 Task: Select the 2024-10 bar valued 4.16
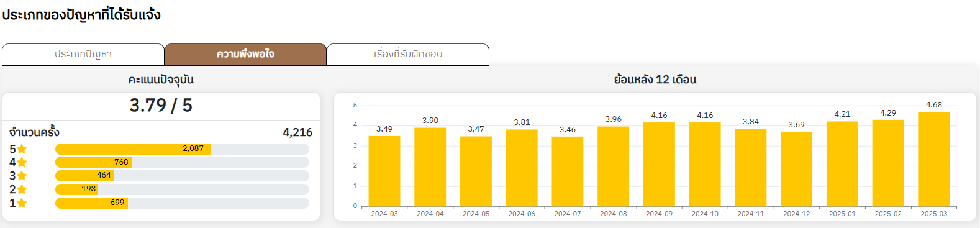pyautogui.click(x=705, y=164)
